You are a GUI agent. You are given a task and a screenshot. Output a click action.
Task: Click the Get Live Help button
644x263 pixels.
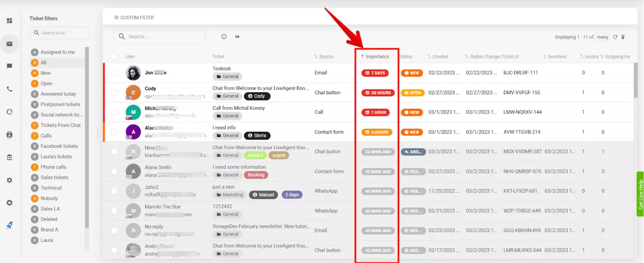[640, 194]
